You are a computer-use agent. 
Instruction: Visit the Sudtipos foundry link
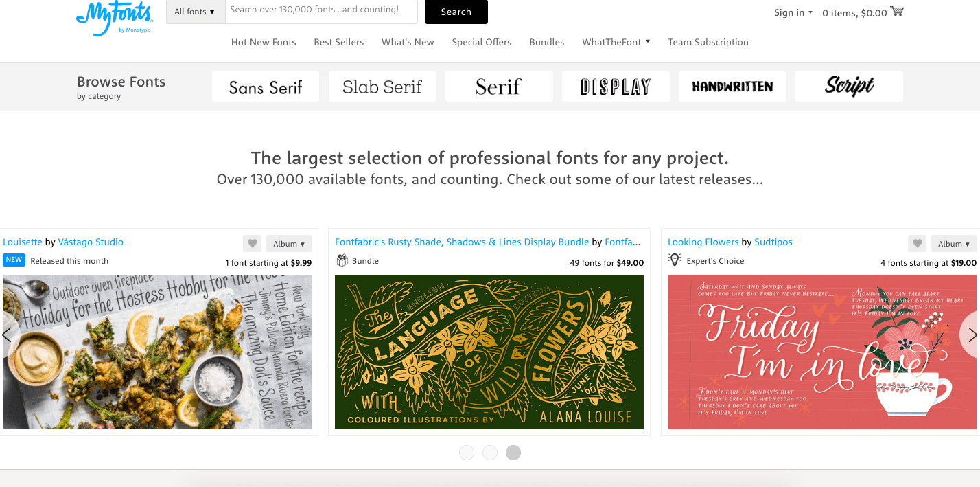[773, 242]
